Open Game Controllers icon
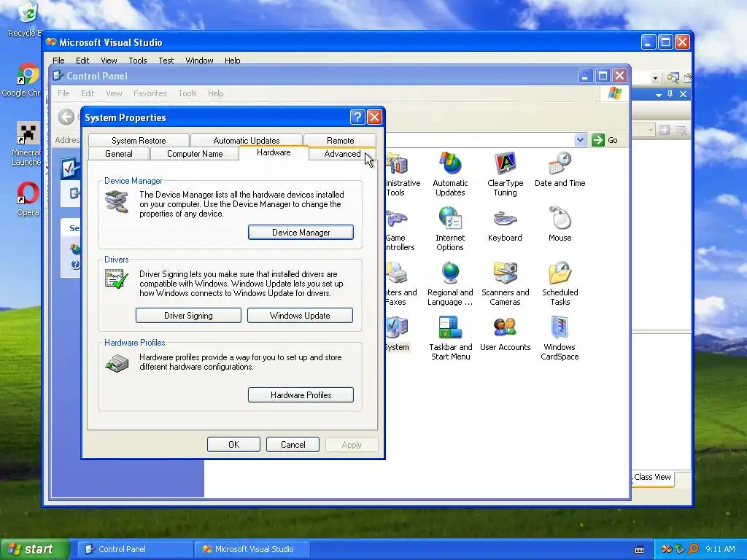 click(399, 228)
